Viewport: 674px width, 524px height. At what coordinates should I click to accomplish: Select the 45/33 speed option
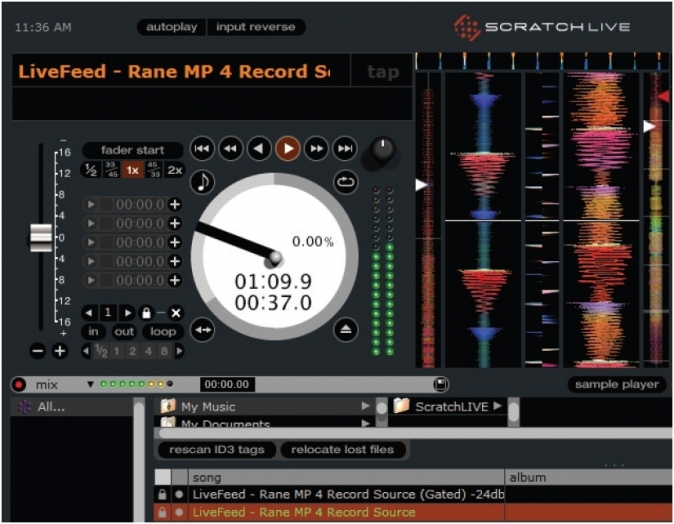tap(154, 170)
